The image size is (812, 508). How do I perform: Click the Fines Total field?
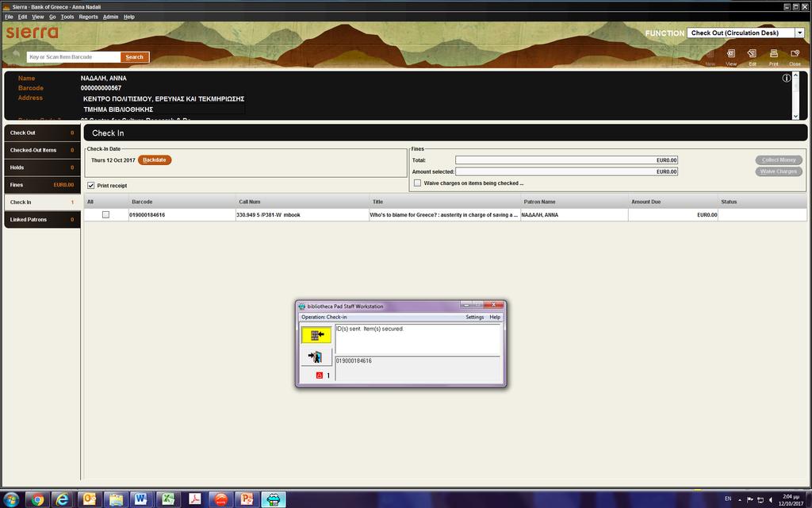point(566,160)
